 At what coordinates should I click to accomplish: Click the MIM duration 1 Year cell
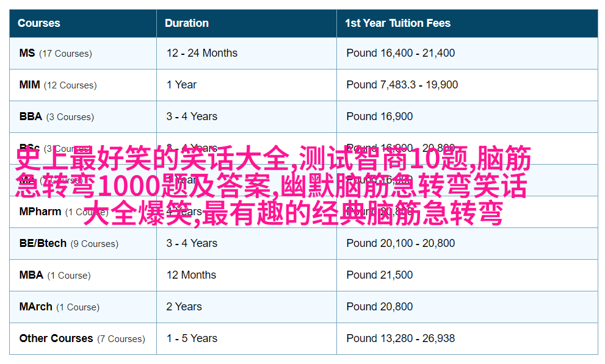(x=181, y=85)
